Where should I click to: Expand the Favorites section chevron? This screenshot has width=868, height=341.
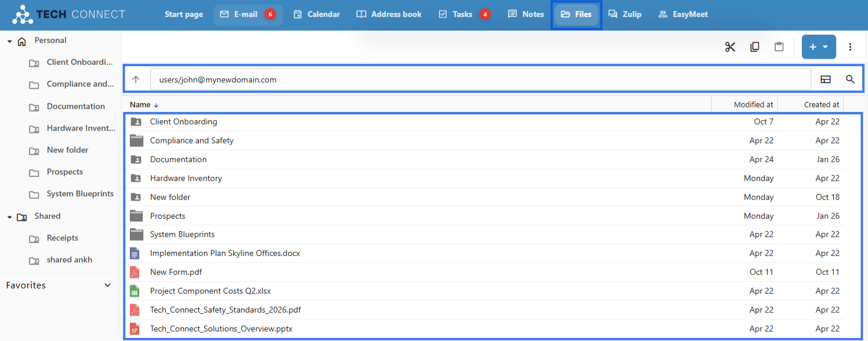click(107, 286)
